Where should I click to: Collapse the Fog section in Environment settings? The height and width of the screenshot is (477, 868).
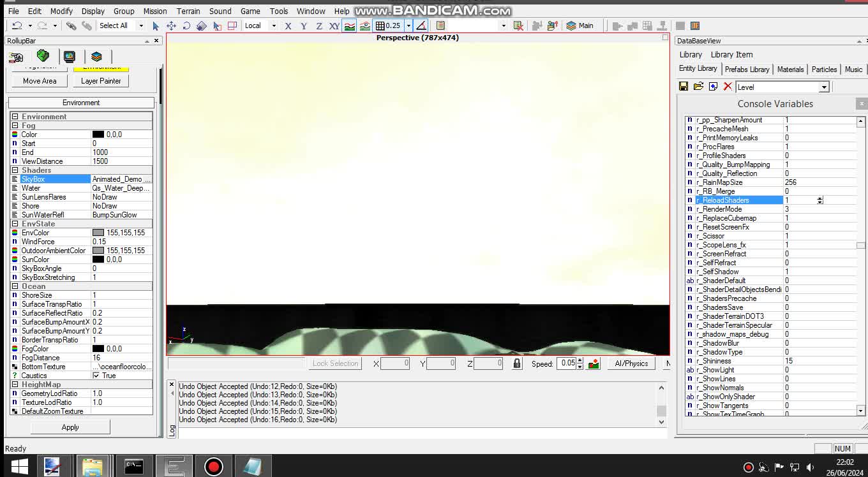point(14,125)
